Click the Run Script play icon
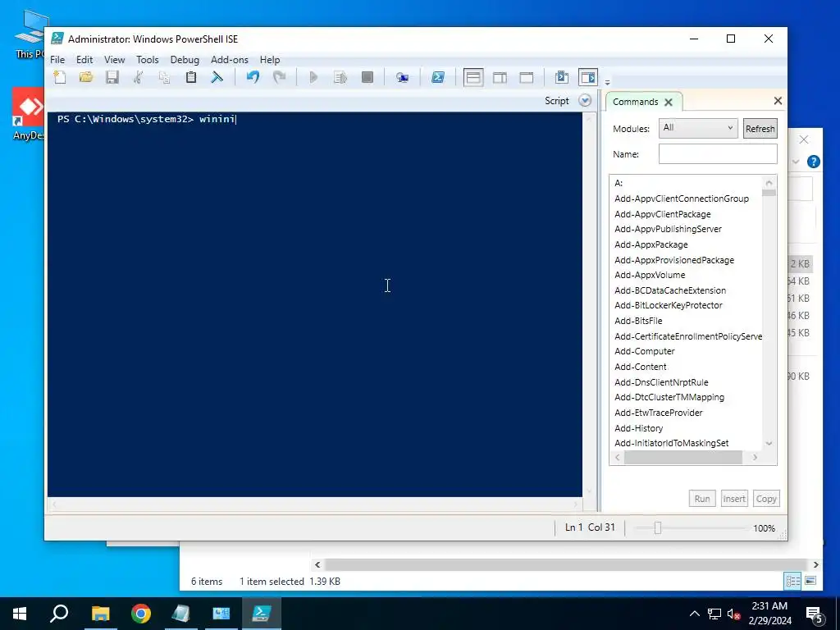This screenshot has height=630, width=840. tap(314, 77)
